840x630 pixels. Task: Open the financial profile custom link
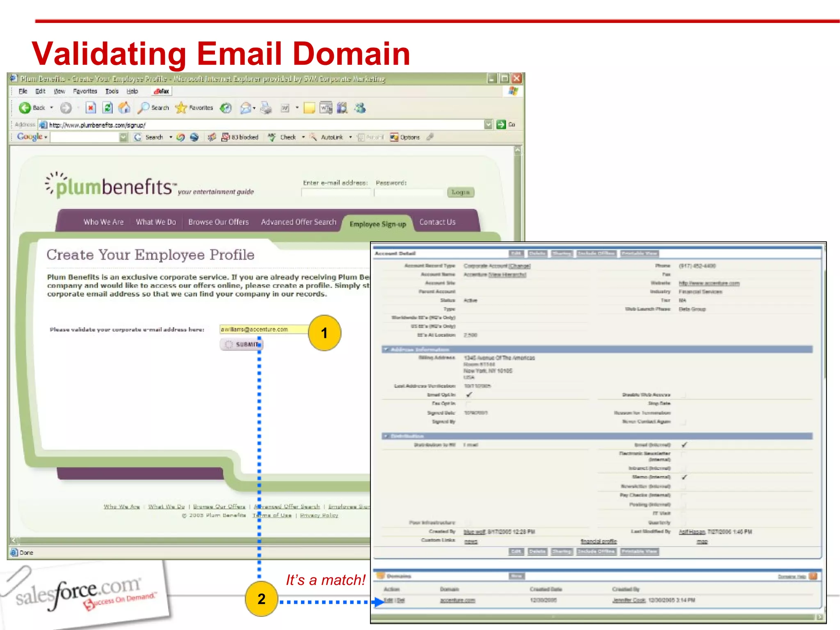[598, 541]
